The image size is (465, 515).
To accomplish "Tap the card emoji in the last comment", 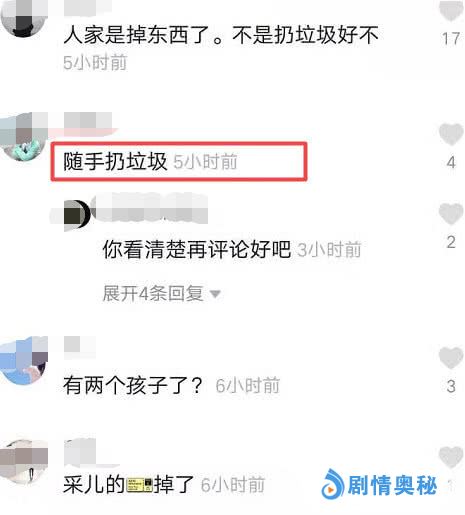I will pos(139,485).
